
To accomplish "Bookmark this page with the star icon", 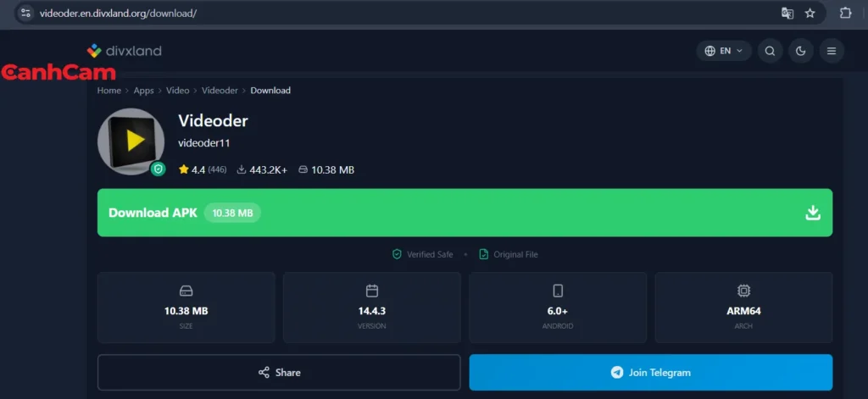I will click(810, 14).
